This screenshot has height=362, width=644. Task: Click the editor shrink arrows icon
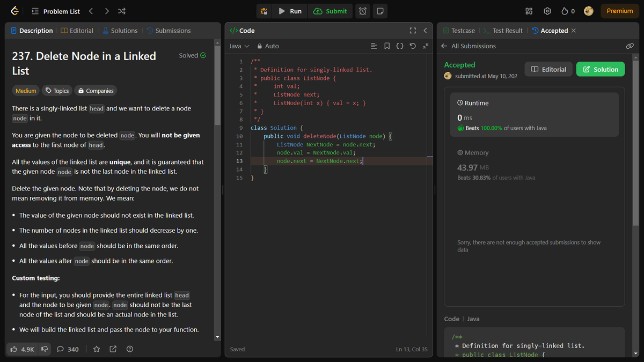coord(426,46)
